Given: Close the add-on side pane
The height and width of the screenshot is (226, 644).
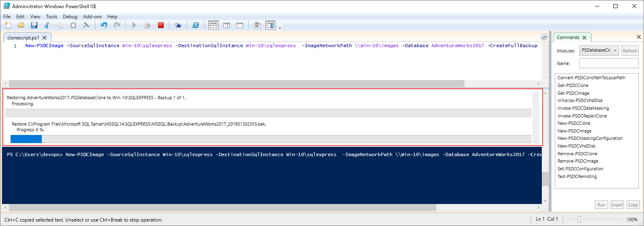Looking at the screenshot, I should (639, 37).
